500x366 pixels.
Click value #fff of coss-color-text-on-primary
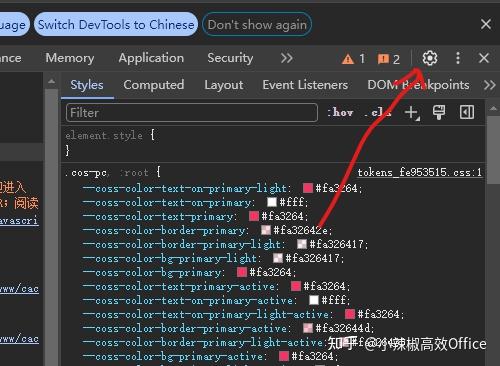(x=292, y=202)
